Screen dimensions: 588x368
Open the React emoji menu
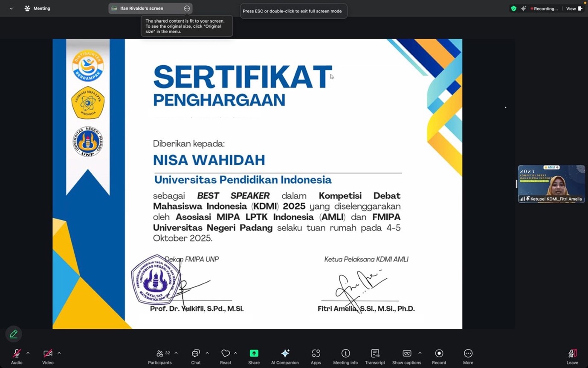tap(226, 356)
